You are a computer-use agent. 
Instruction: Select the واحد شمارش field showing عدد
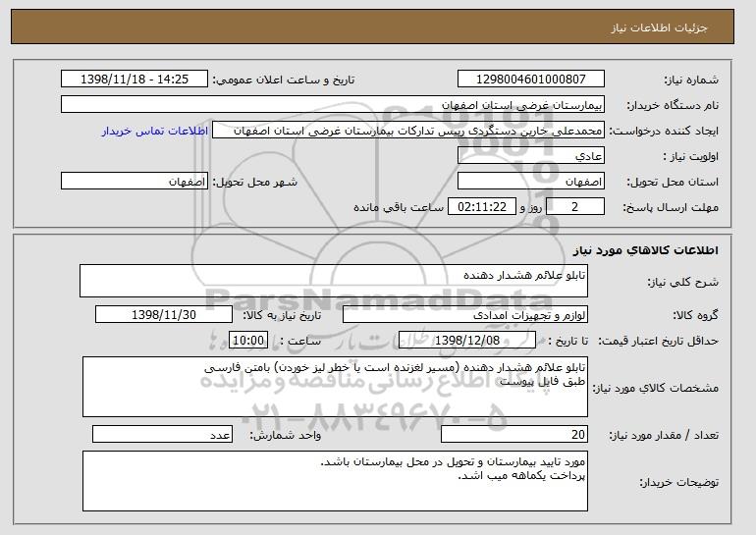pyautogui.click(x=162, y=434)
